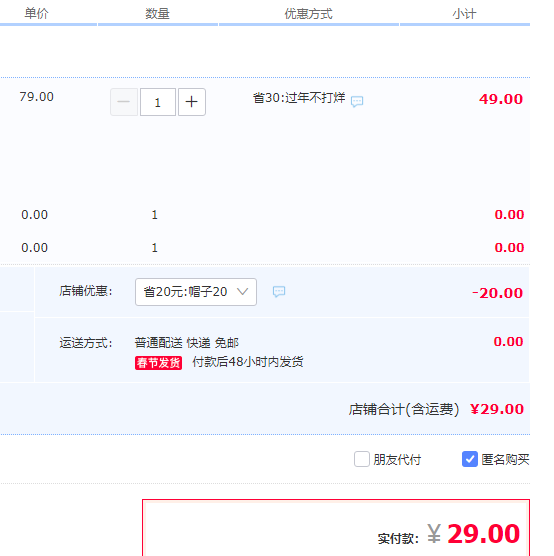
Task: Click the dropdown chevron in 店铺优惠 box
Action: click(243, 291)
